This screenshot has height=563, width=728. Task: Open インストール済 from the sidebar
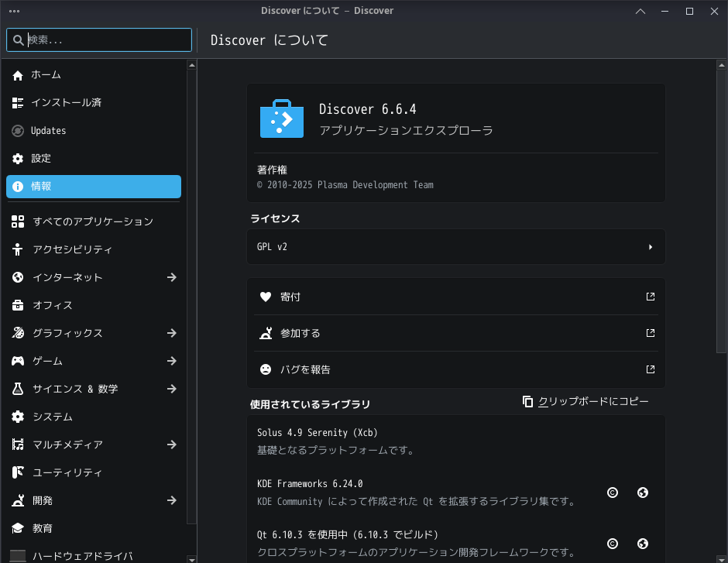(x=17, y=102)
